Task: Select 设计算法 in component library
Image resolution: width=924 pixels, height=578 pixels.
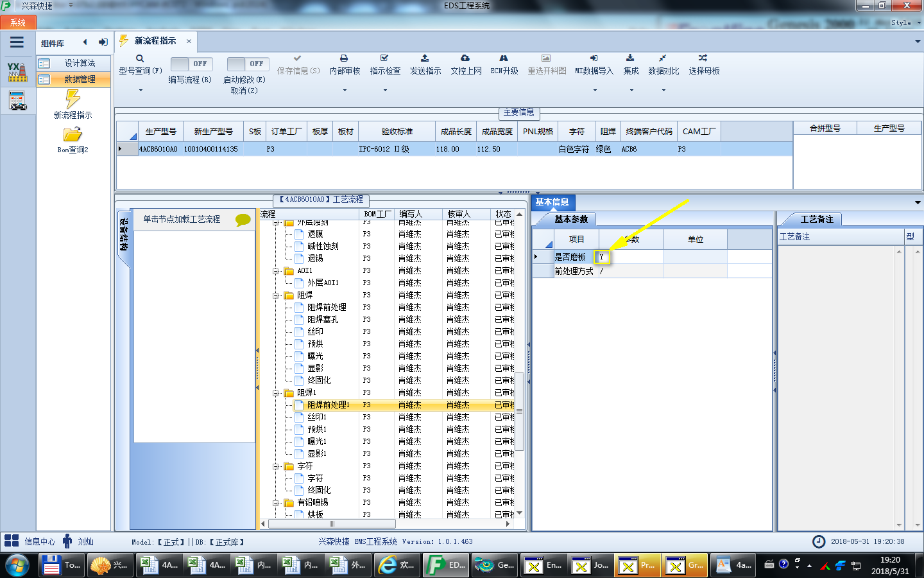Action: (x=73, y=63)
